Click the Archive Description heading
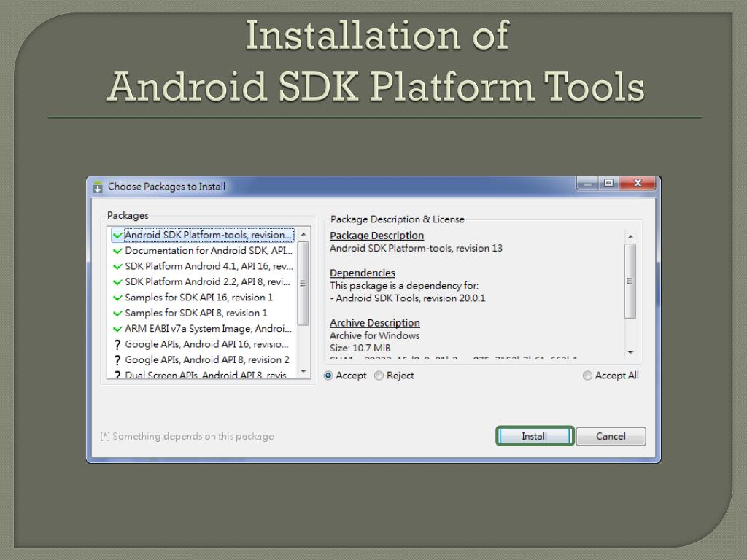This screenshot has width=747, height=560. [375, 323]
